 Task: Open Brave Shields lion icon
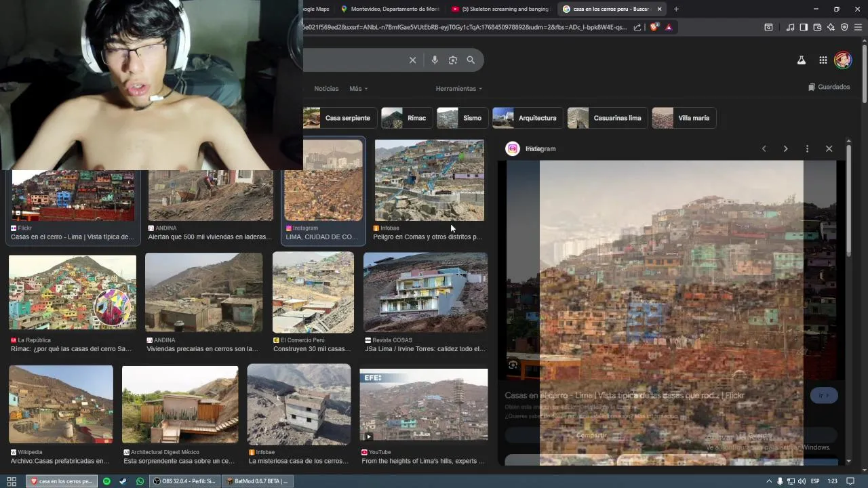click(x=654, y=27)
